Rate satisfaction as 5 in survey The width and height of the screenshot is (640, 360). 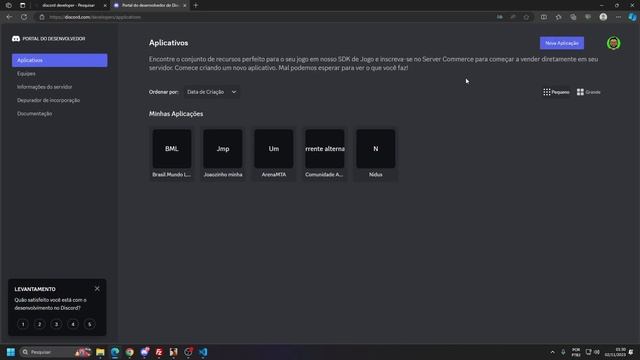pyautogui.click(x=90, y=324)
